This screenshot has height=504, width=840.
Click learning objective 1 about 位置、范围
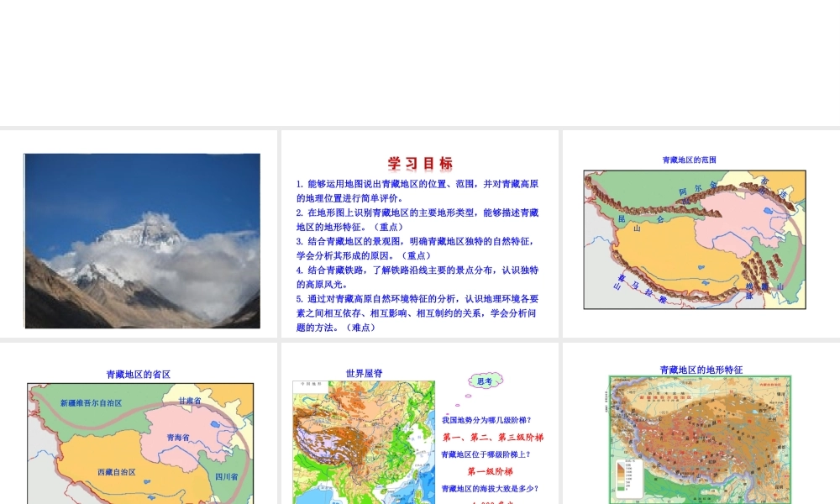[417, 191]
